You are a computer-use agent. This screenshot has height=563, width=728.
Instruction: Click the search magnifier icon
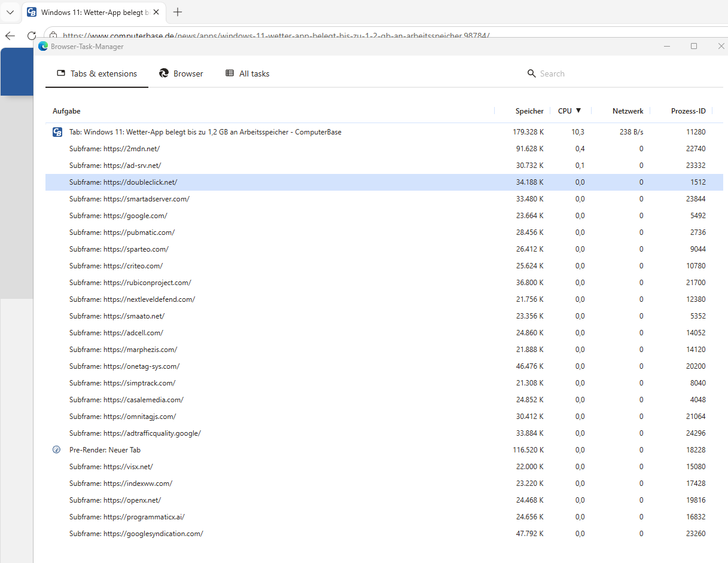531,74
